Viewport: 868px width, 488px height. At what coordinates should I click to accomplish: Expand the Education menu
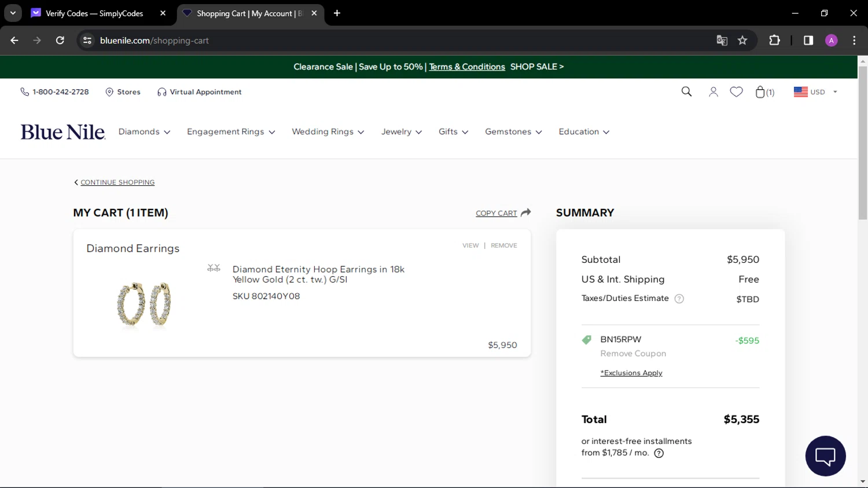tap(584, 132)
